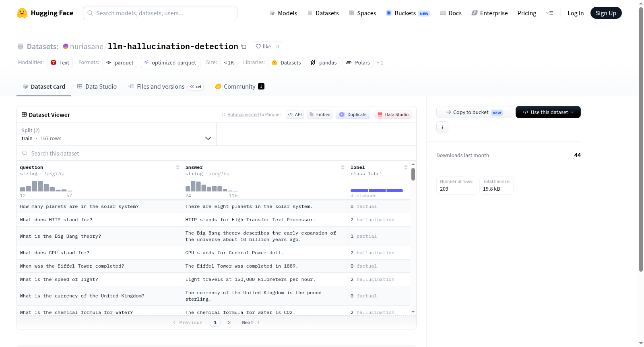The height and width of the screenshot is (347, 644).
Task: Click the Previous page link
Action: (x=188, y=322)
